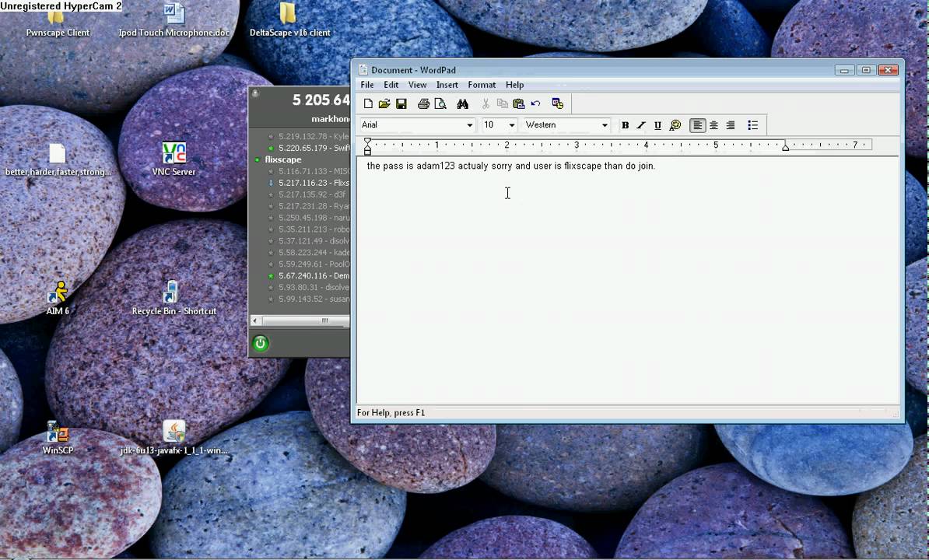Center the text alignment
The height and width of the screenshot is (560, 929).
714,125
